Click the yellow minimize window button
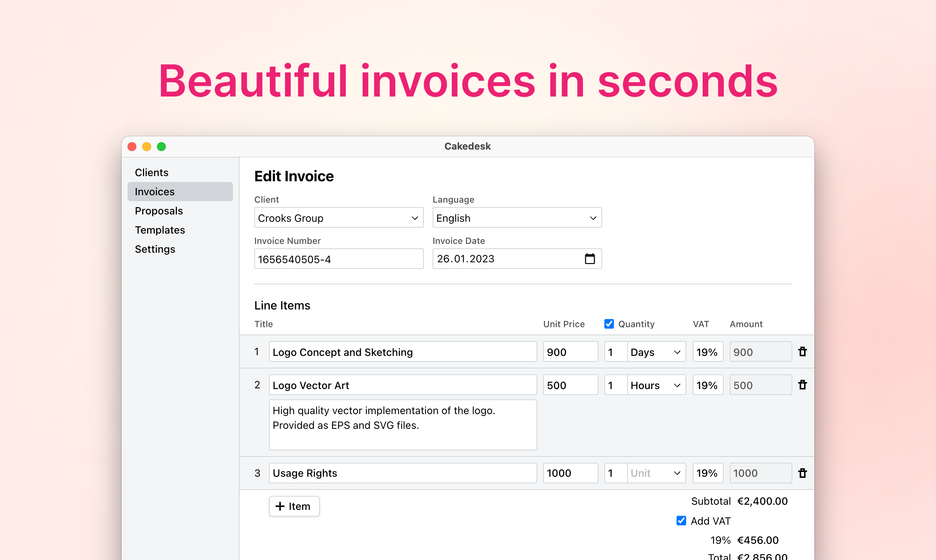936x560 pixels. tap(147, 146)
